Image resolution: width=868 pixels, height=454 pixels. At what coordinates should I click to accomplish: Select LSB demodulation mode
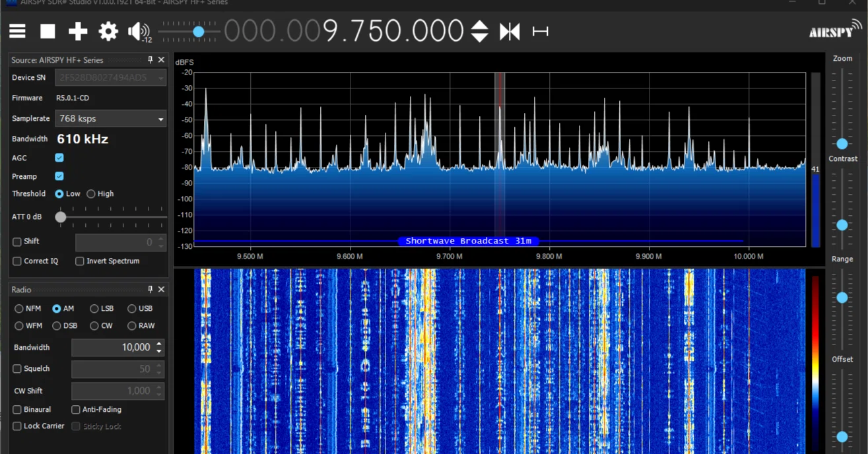pyautogui.click(x=94, y=309)
